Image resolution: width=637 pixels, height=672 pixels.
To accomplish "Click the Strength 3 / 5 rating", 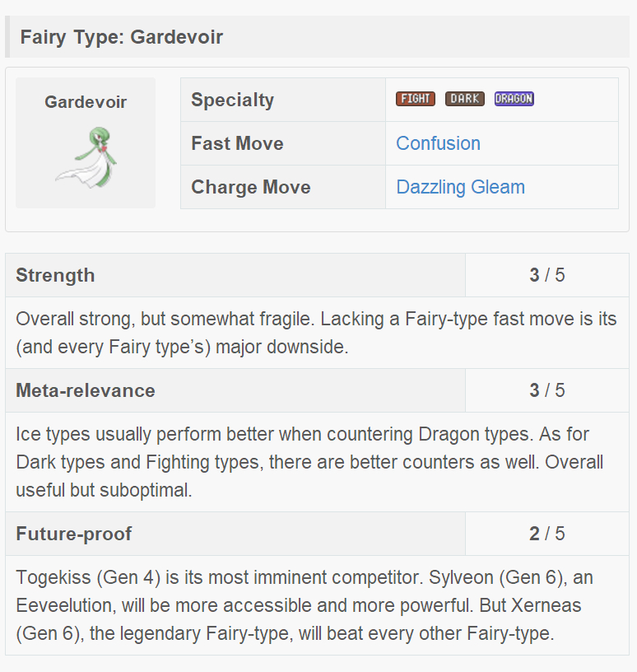I will [x=547, y=275].
